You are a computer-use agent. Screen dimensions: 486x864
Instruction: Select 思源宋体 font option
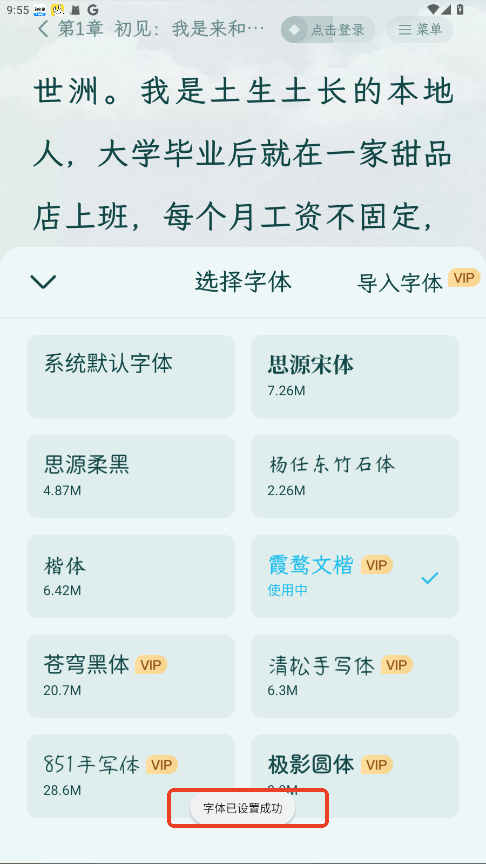pyautogui.click(x=355, y=376)
